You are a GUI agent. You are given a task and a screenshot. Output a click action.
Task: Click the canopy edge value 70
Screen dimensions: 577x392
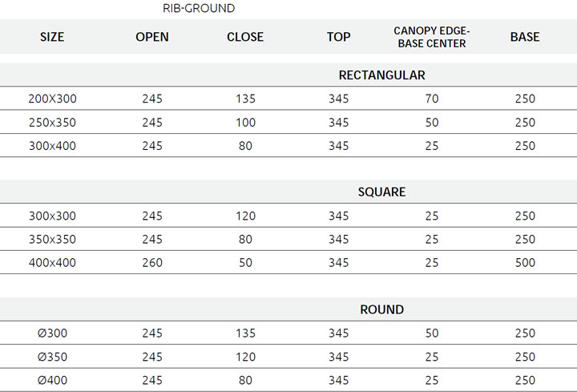[432, 99]
